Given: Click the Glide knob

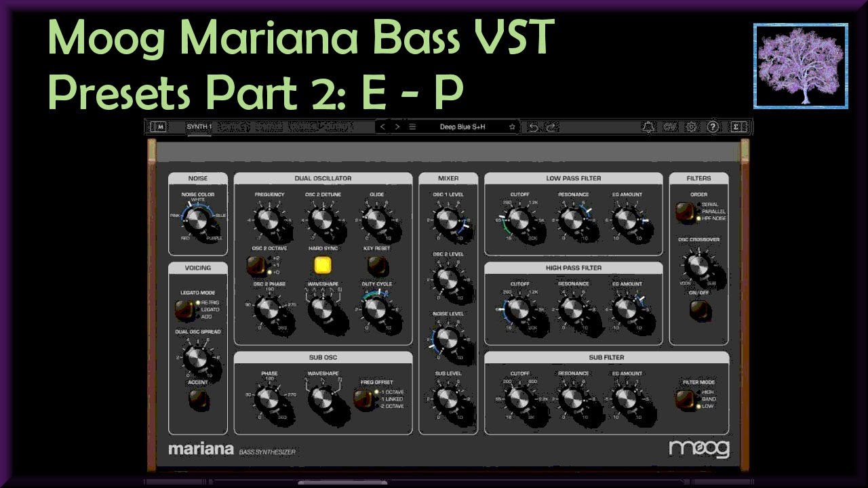Looking at the screenshot, I should point(376,220).
